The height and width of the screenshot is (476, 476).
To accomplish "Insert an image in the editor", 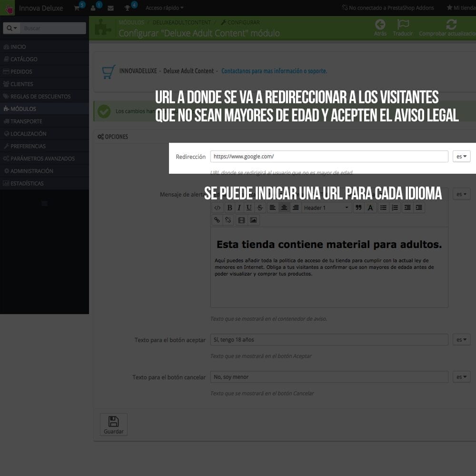I will (253, 220).
